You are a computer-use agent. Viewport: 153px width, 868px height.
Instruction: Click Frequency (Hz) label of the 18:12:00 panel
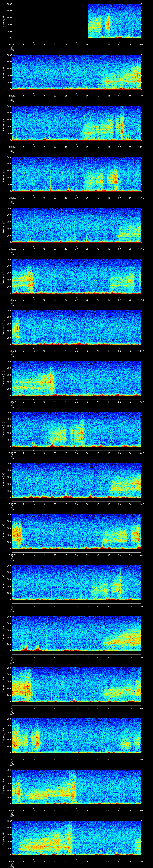tap(3, 174)
